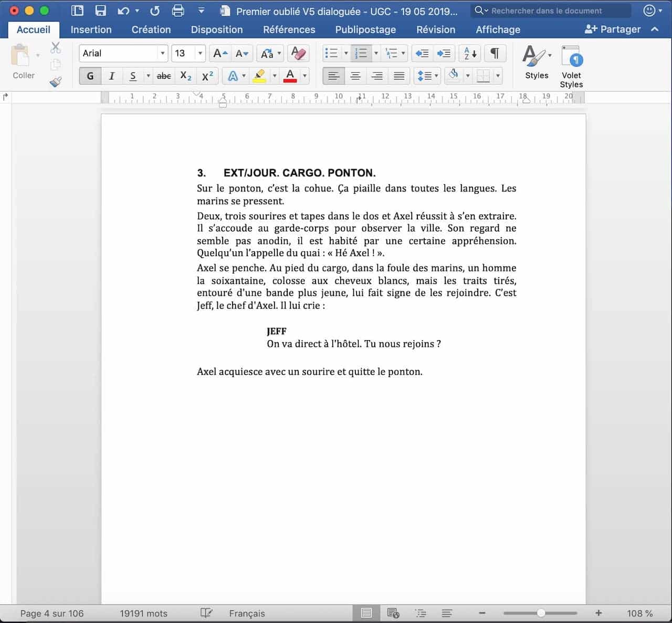Click the Partager share button

613,29
